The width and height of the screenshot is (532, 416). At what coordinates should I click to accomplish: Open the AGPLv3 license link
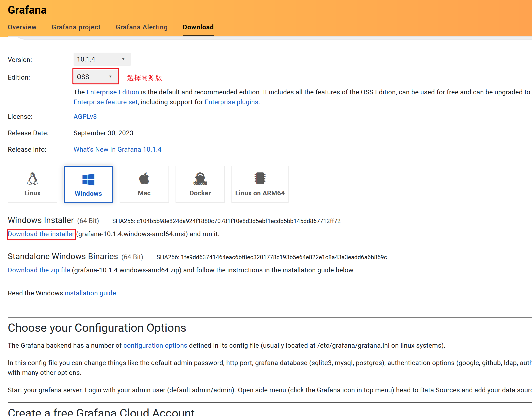(85, 117)
